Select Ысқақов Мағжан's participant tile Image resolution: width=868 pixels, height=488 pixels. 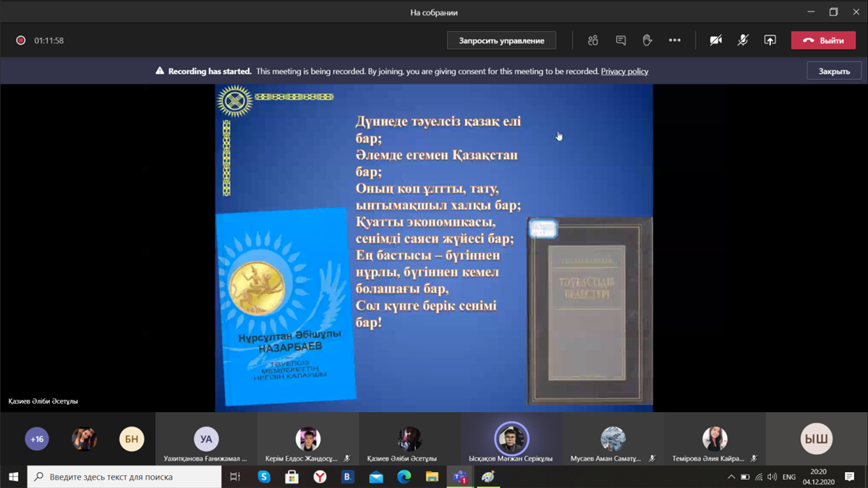tap(511, 440)
